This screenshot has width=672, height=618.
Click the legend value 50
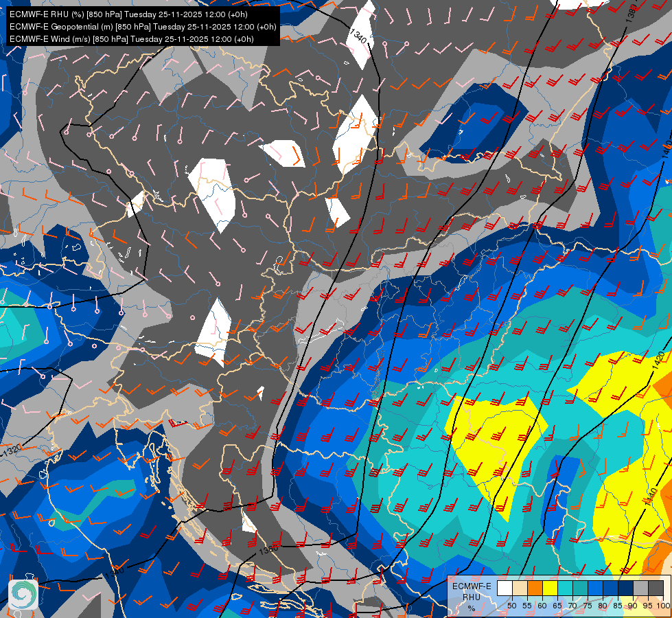511,606
